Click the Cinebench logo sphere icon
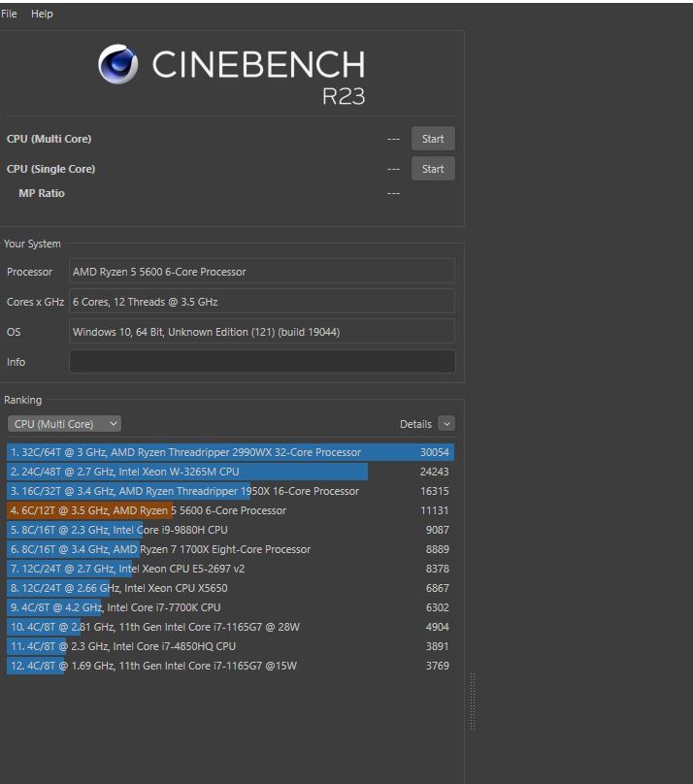Screen dimensions: 693x784 tap(118, 64)
